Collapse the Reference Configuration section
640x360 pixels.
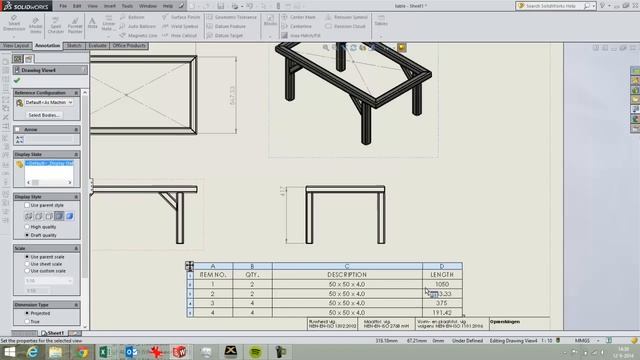76,93
